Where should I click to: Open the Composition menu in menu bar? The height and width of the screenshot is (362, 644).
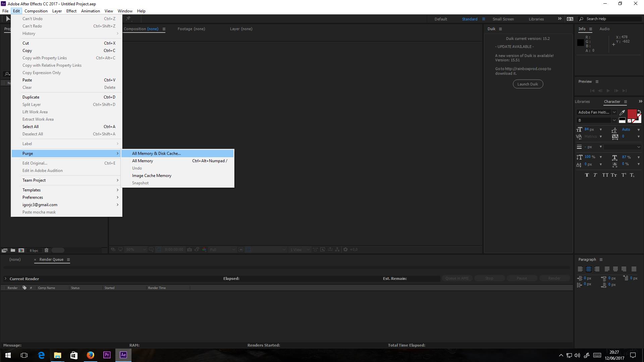[x=36, y=11]
